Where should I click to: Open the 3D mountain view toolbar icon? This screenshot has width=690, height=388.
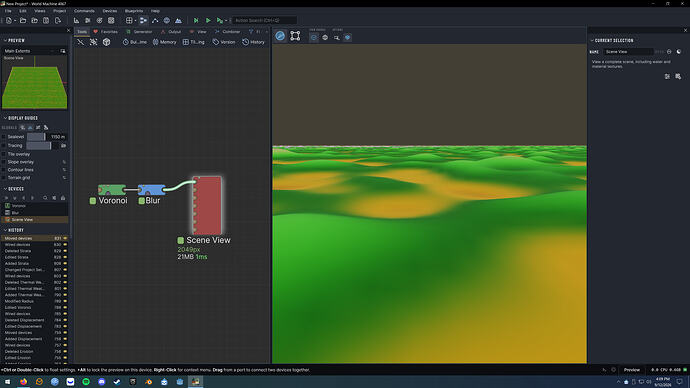pyautogui.click(x=178, y=20)
